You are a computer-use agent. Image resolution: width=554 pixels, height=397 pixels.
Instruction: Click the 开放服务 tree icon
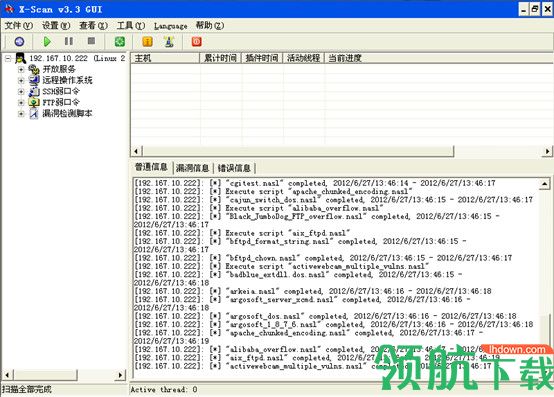(x=34, y=69)
